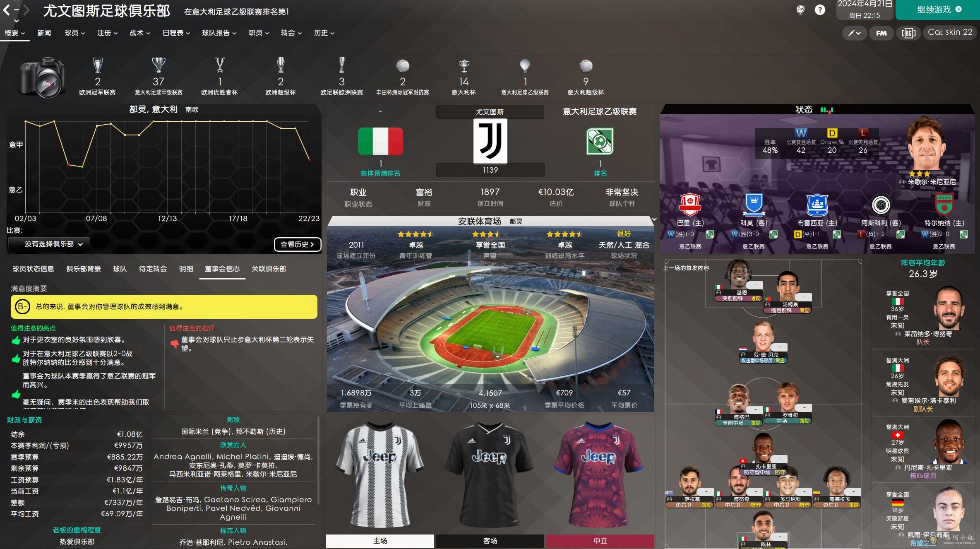The width and height of the screenshot is (980, 549).
Task: Open the 战术 dropdown menu
Action: (x=139, y=33)
